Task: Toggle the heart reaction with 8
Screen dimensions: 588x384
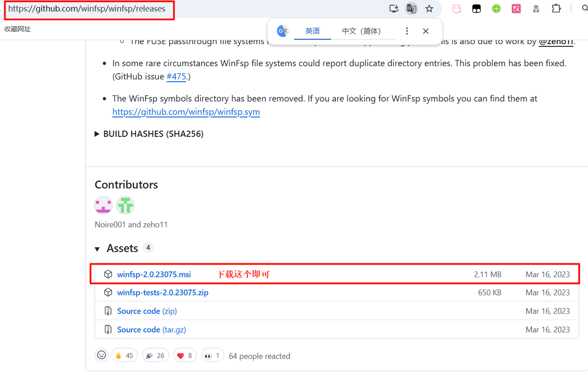Action: tap(185, 356)
